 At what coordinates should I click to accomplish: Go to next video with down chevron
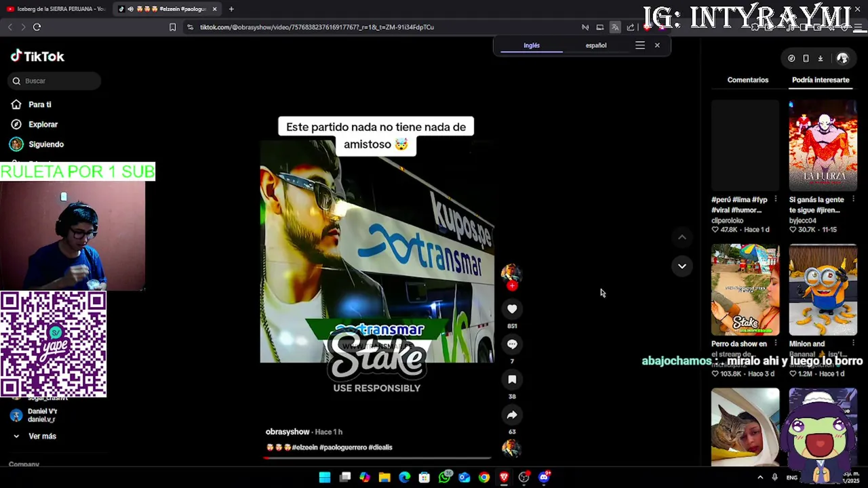point(682,266)
